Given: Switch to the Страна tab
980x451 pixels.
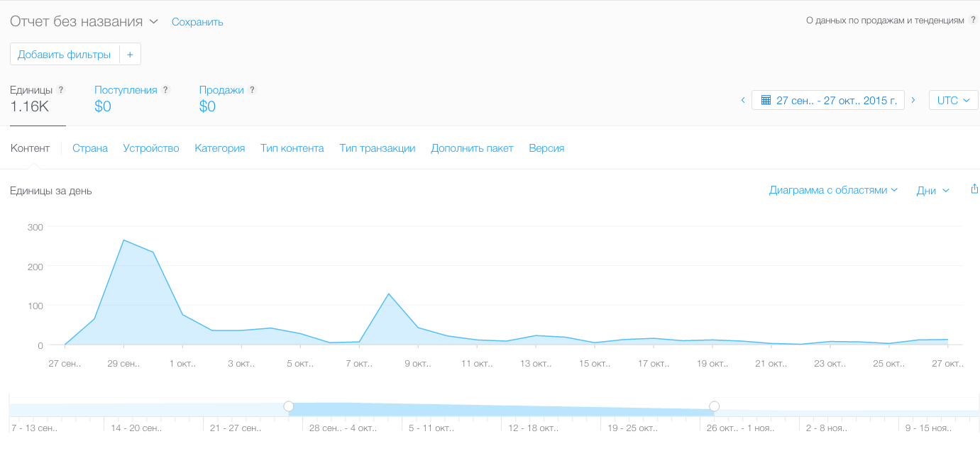Looking at the screenshot, I should click(90, 148).
